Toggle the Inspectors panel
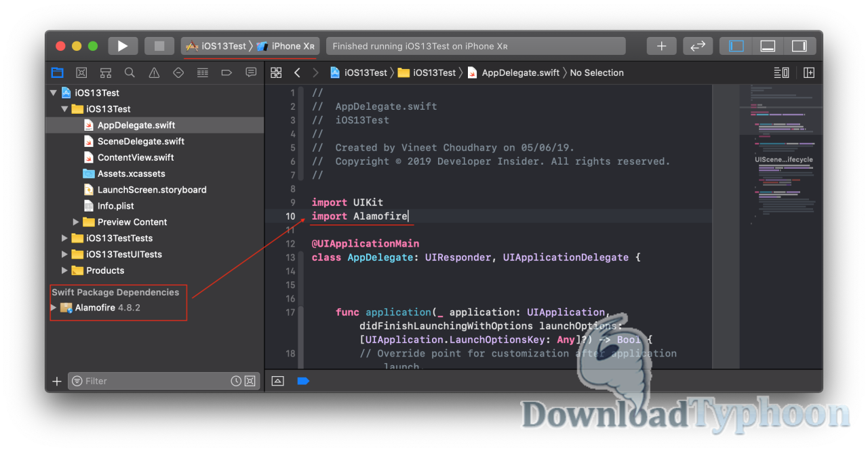The image size is (868, 452). pos(800,46)
